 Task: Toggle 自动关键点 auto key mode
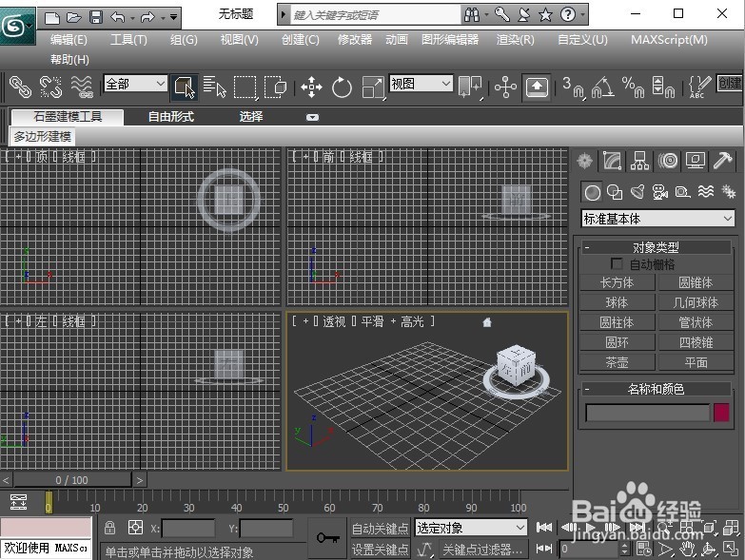pyautogui.click(x=380, y=529)
